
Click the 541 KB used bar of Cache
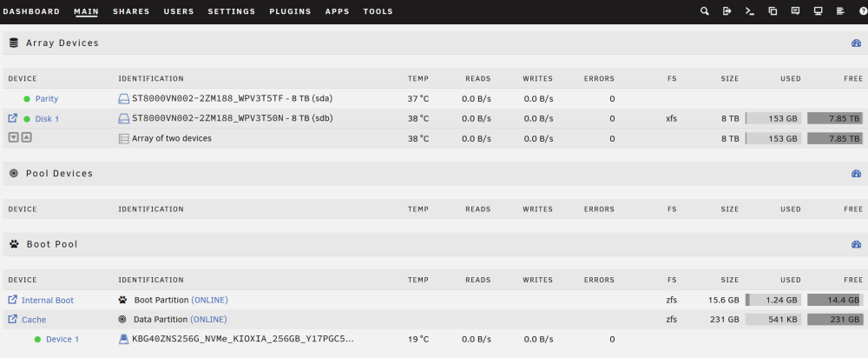coord(773,319)
